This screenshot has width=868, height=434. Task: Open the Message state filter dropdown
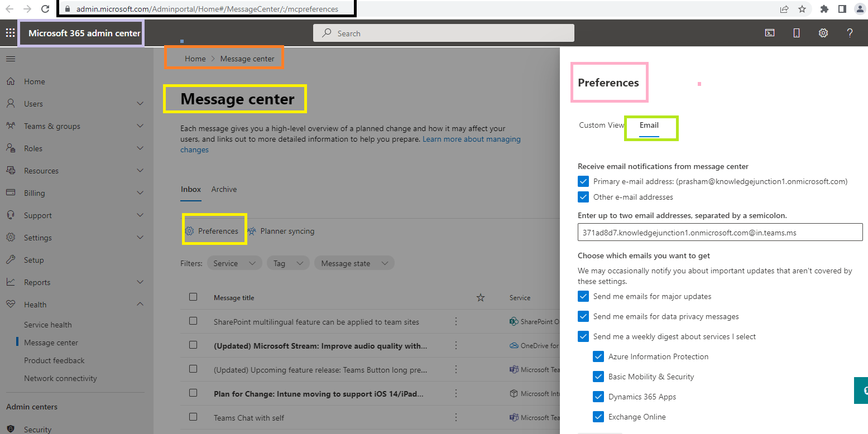coord(354,263)
